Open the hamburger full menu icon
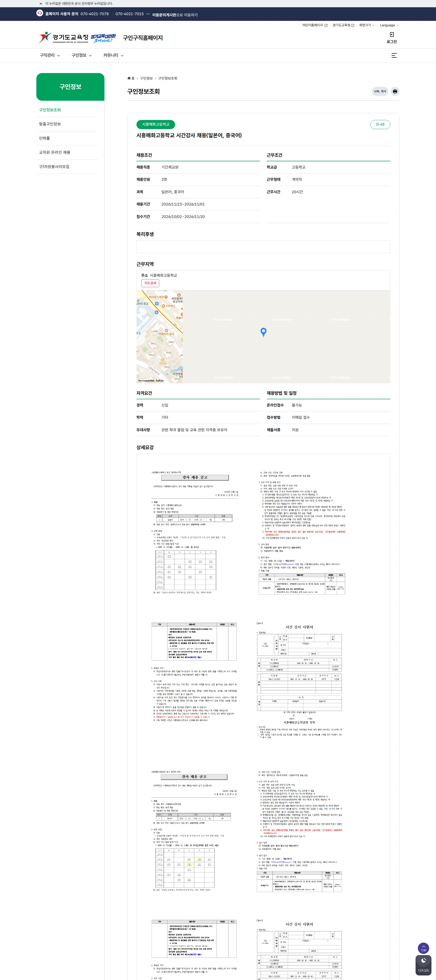 click(x=394, y=56)
